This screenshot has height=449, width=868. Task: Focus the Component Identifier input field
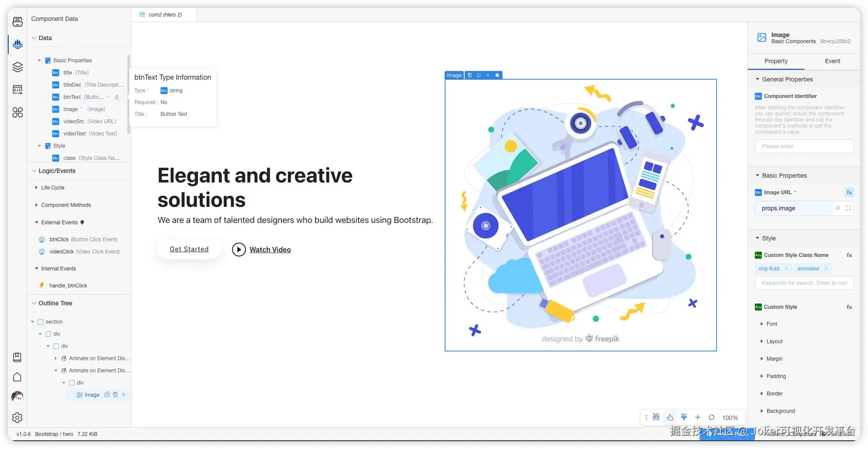pyautogui.click(x=804, y=146)
